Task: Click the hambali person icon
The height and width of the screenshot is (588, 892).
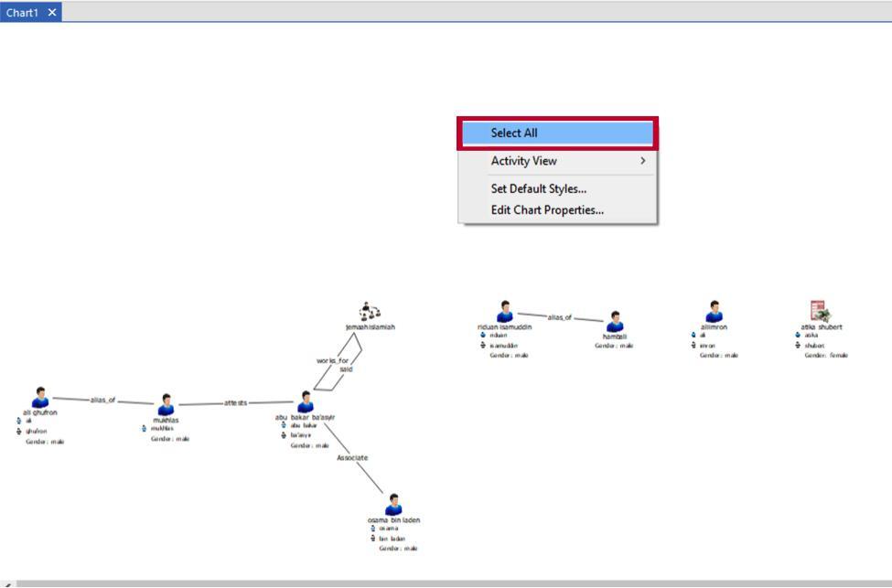Action: (615, 322)
